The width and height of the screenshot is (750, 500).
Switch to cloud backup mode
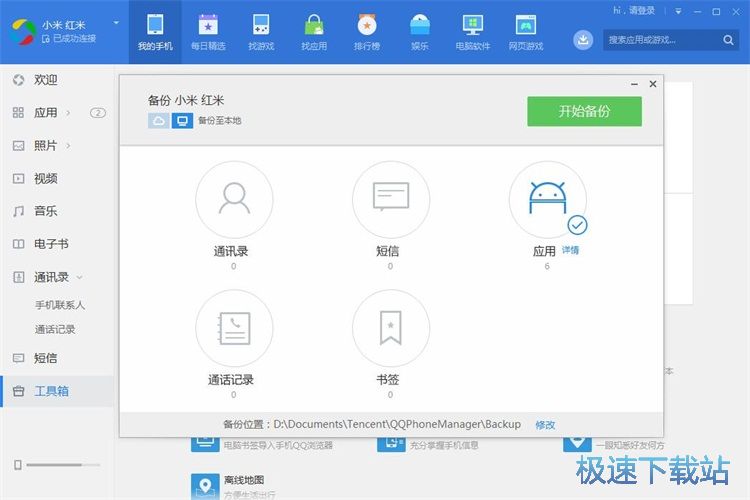[x=158, y=121]
